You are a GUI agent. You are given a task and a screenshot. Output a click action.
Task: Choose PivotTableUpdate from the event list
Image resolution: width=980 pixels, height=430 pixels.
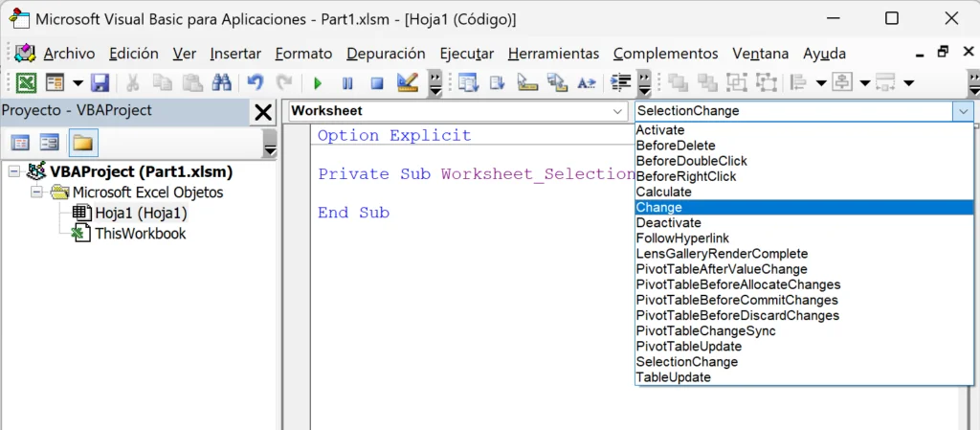[x=804, y=347]
